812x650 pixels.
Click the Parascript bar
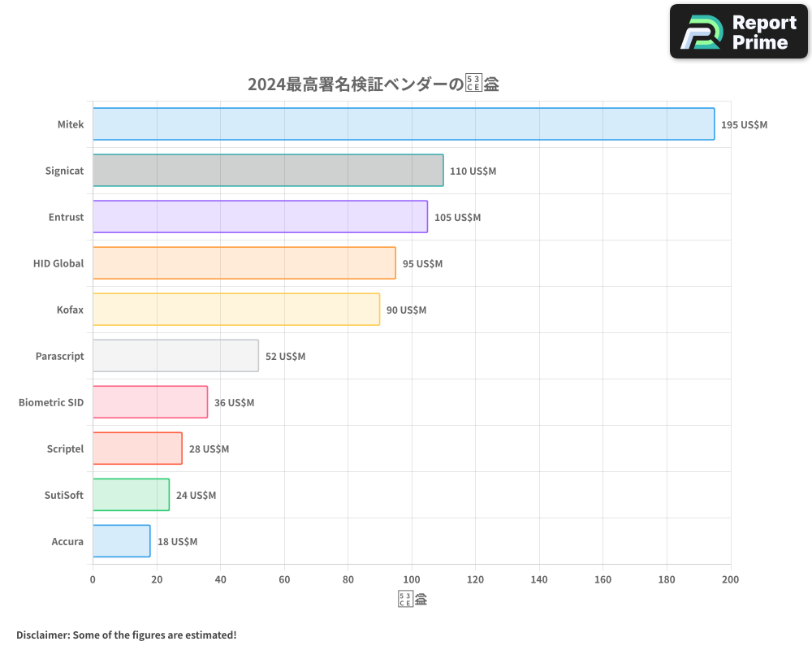tap(175, 356)
